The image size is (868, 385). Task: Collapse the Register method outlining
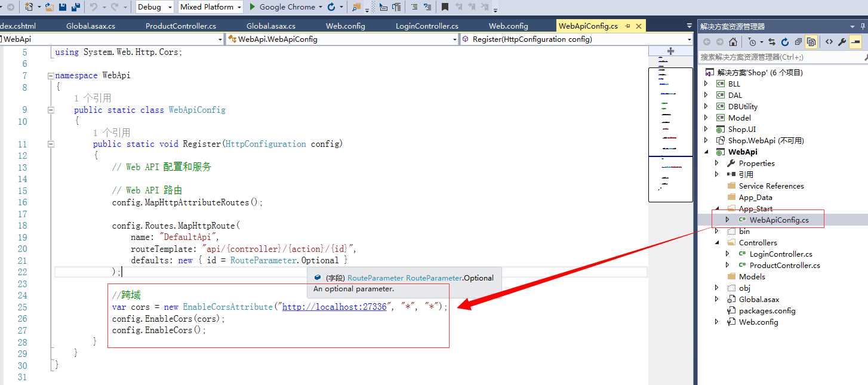(x=51, y=144)
